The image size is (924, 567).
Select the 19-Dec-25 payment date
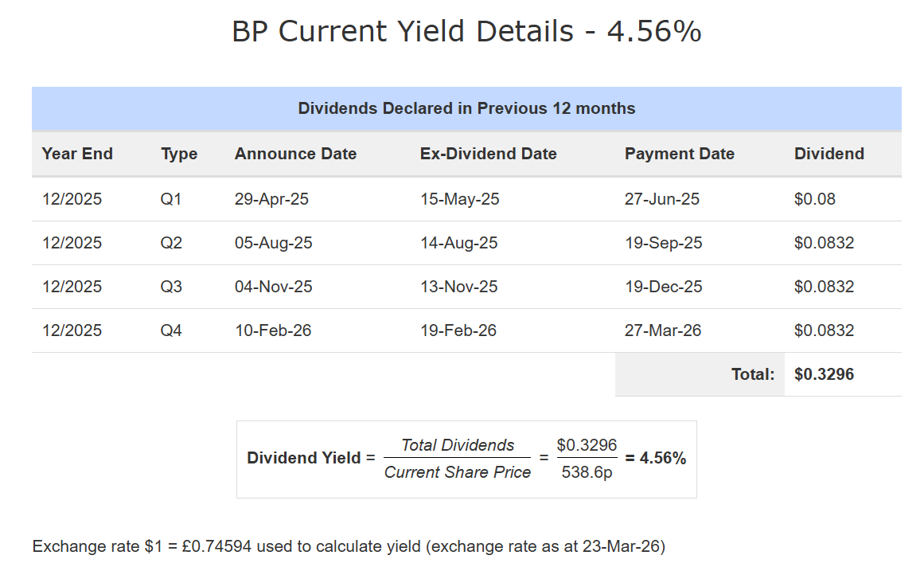click(x=663, y=287)
